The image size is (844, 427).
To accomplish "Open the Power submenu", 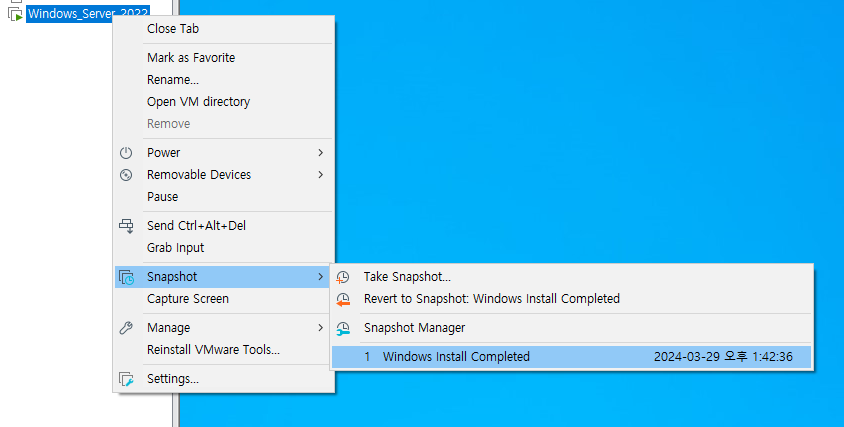I will coord(223,153).
